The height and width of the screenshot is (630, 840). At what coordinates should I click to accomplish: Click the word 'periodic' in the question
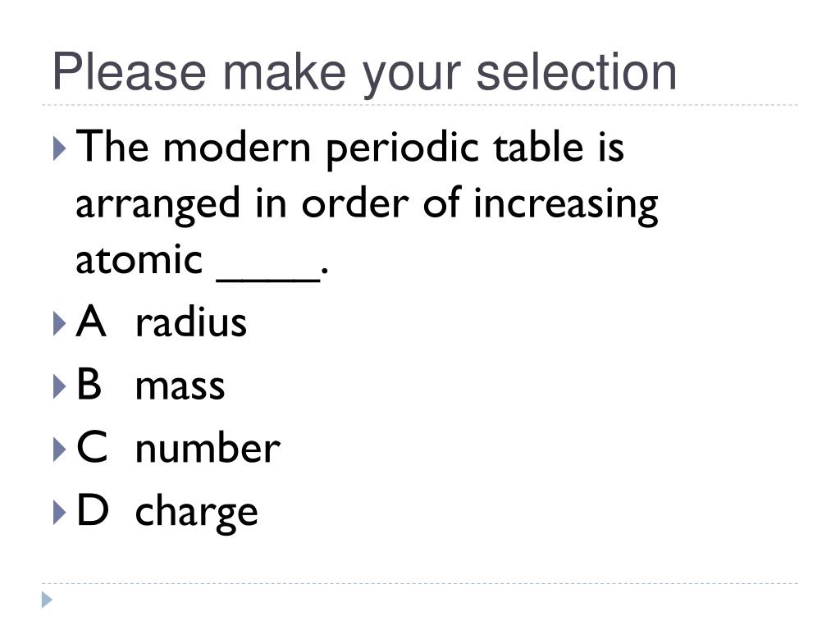(x=402, y=151)
